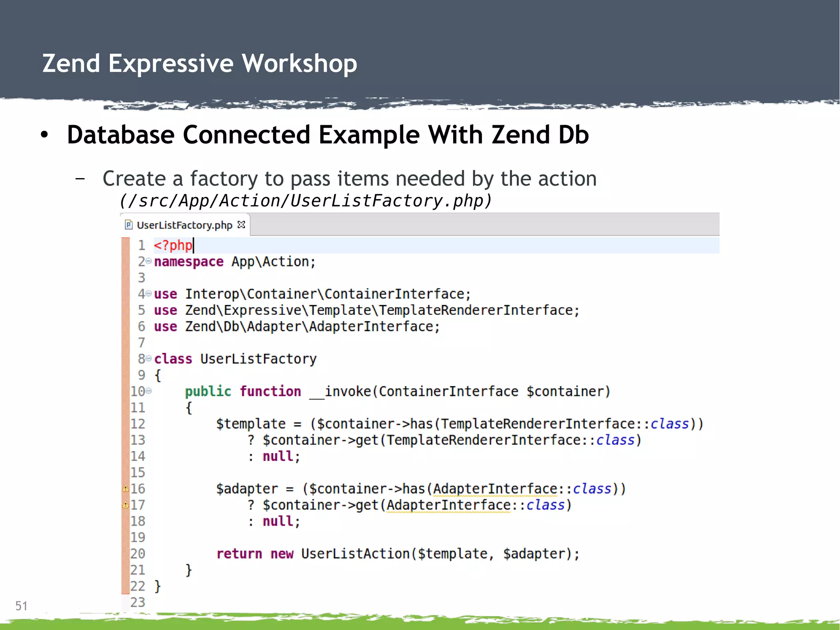Image resolution: width=840 pixels, height=630 pixels.
Task: Click the ContainerInterface use statement
Action: (x=313, y=294)
